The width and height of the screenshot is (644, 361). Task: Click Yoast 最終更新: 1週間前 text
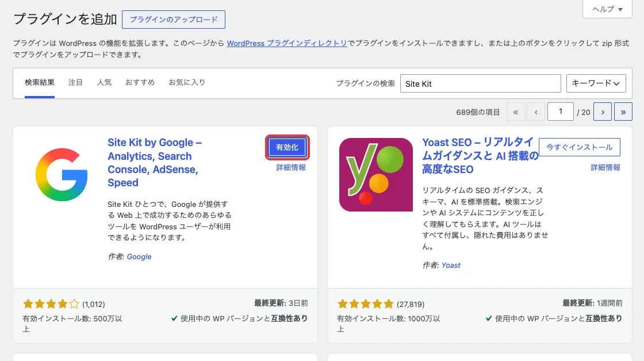(592, 303)
